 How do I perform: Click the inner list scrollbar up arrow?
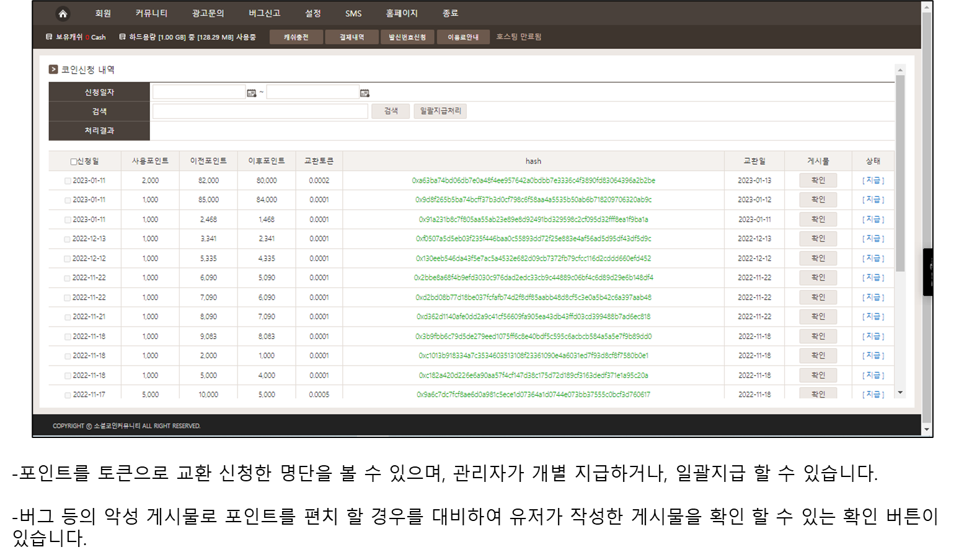coord(900,69)
